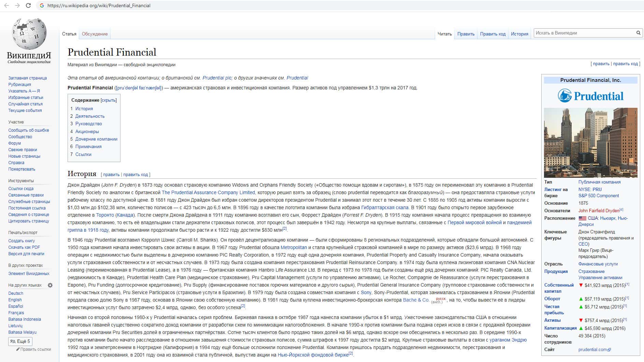Hide the table of contents via скрыть

point(109,100)
